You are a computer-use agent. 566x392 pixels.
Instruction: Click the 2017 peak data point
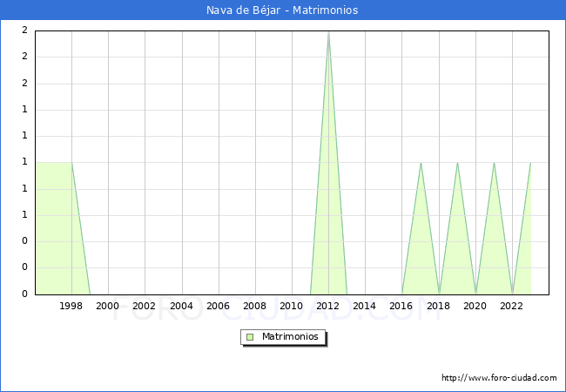tap(421, 163)
